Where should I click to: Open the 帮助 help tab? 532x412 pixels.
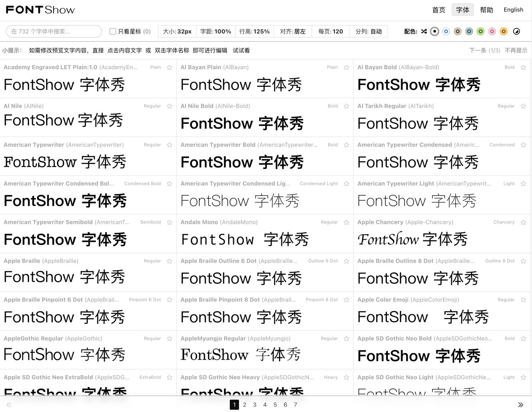[487, 10]
